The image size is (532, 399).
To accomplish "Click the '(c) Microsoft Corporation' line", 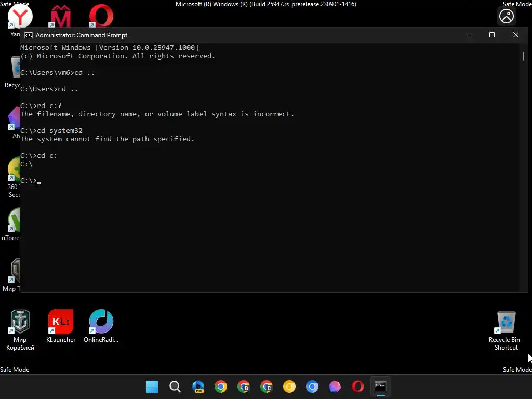I will click(x=118, y=56).
